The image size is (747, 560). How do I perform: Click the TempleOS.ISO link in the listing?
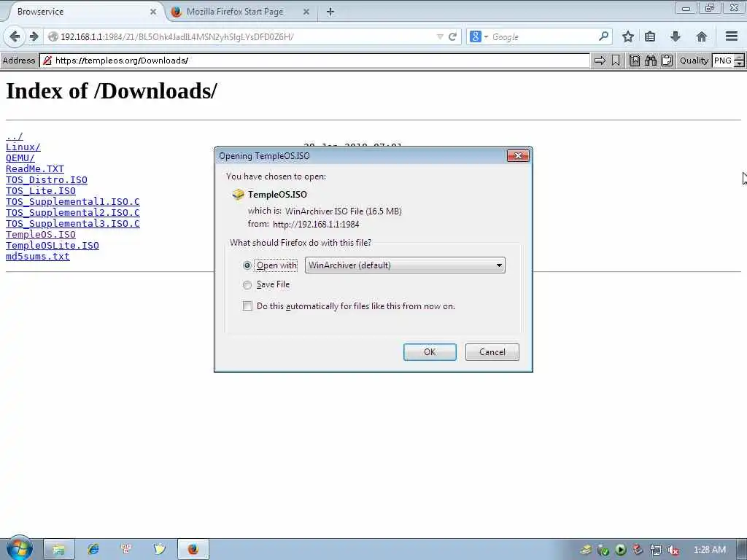[41, 235]
